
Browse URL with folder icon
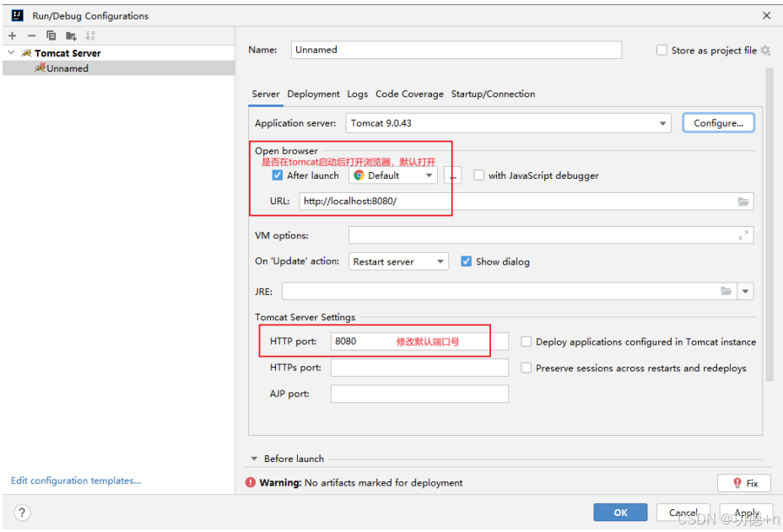tap(743, 202)
